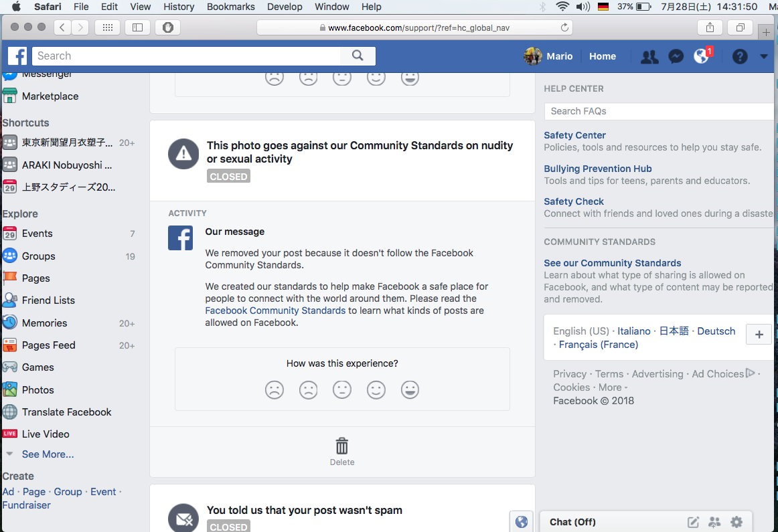Image resolution: width=778 pixels, height=532 pixels.
Task: Expand the More footer dropdown
Action: point(613,387)
